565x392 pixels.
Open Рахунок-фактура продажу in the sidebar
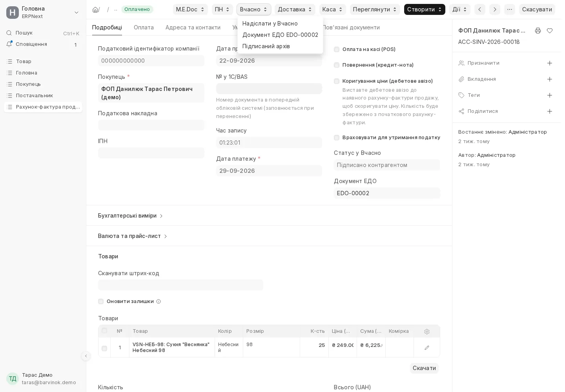point(43,107)
